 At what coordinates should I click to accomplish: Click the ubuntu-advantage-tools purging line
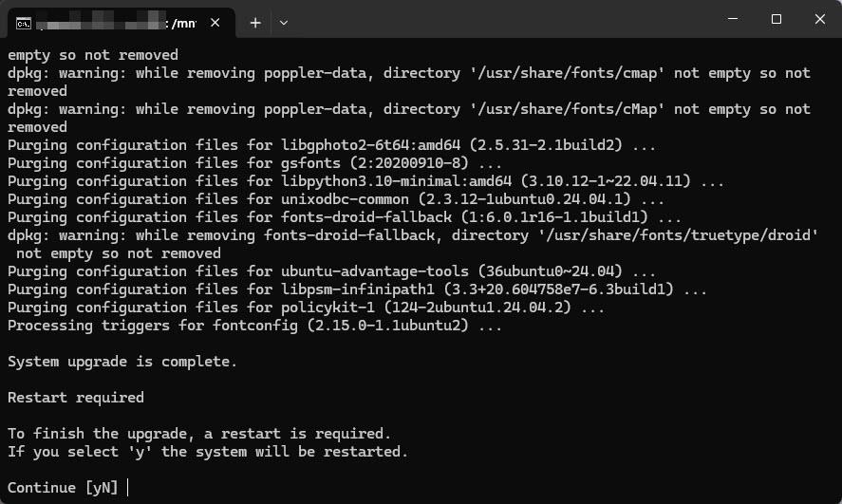tap(331, 271)
